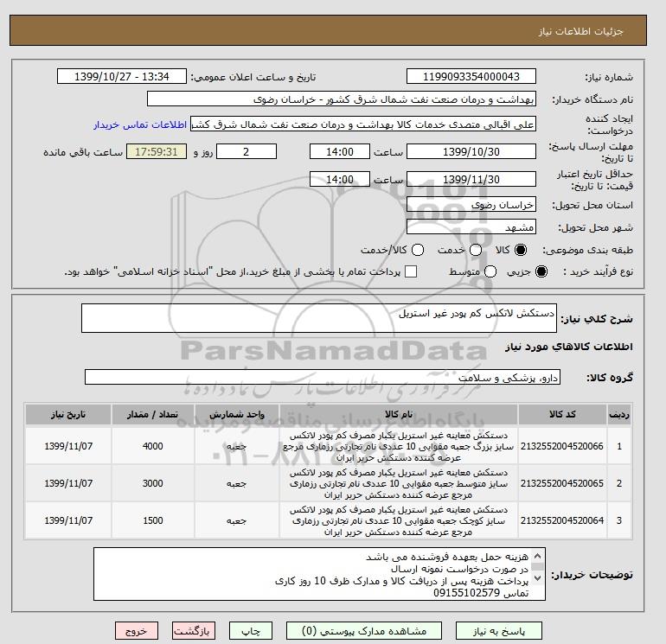Click the استان محل تحویل field
Image resolution: width=666 pixels, height=644 pixels.
(x=471, y=205)
